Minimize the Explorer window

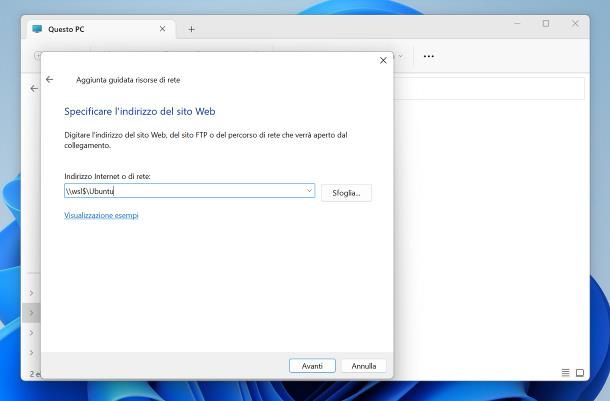pyautogui.click(x=517, y=23)
